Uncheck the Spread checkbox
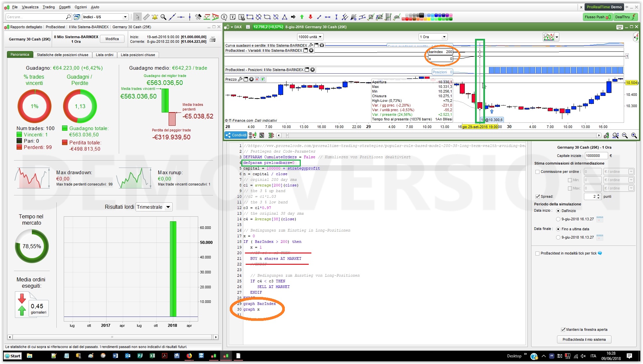 [x=537, y=196]
